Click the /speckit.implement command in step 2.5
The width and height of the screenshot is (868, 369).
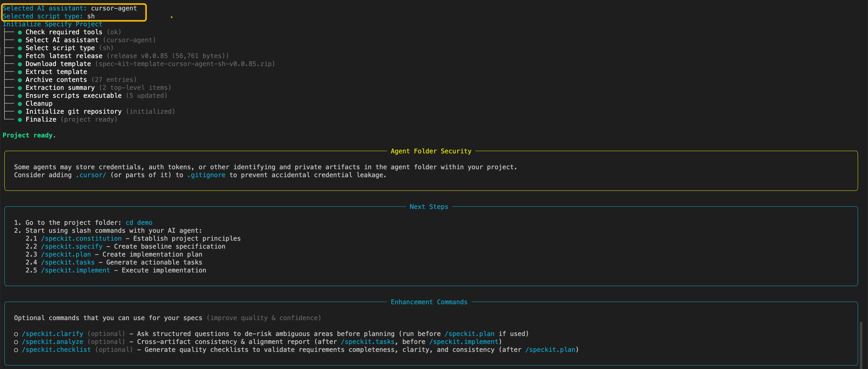click(x=75, y=270)
